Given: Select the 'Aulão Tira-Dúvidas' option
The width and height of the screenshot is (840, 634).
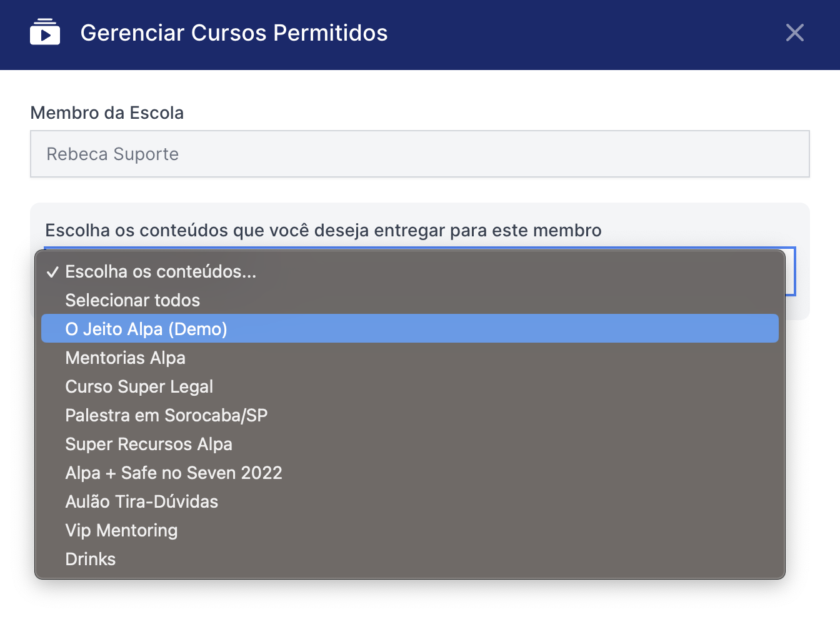Looking at the screenshot, I should point(141,502).
